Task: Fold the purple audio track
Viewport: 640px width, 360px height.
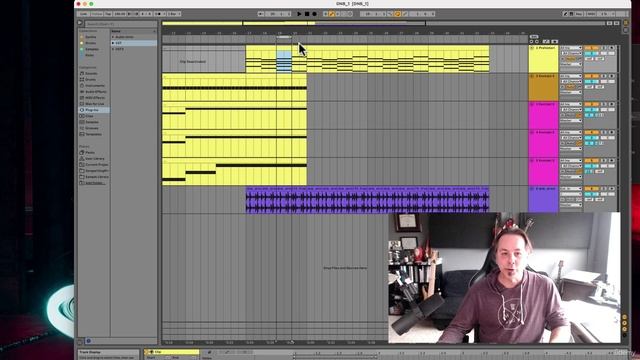Action: tap(532, 189)
